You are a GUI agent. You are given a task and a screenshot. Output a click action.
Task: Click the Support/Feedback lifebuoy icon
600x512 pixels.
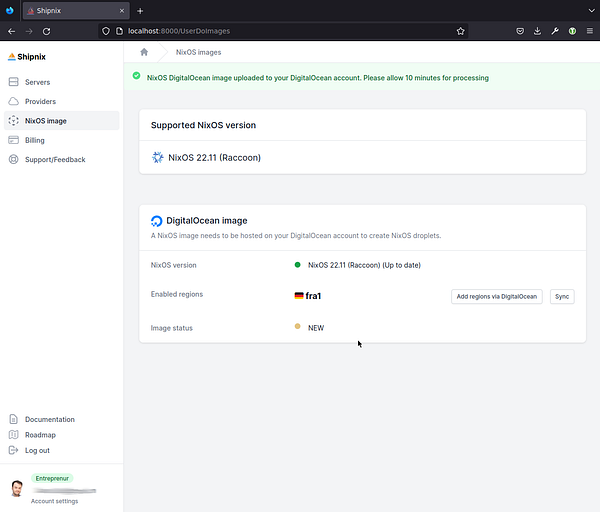tap(13, 159)
